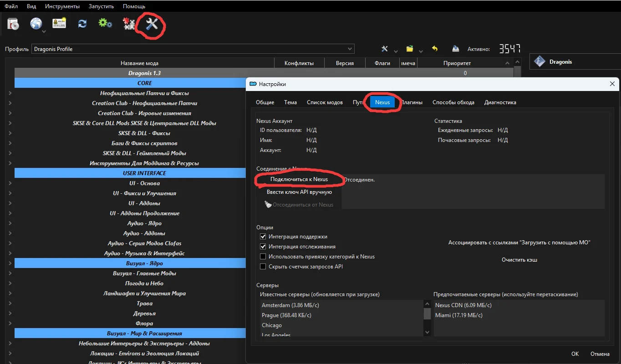Screen dimensions: 621x364
Task: Click the Ассоциировать с ссылками button
Action: [x=519, y=243]
